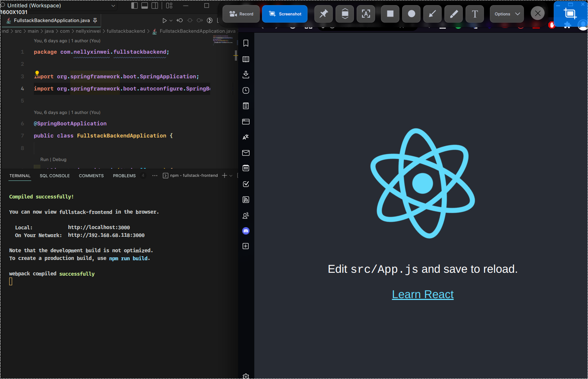
Task: Open the contacts sidebar panel icon
Action: (x=246, y=215)
